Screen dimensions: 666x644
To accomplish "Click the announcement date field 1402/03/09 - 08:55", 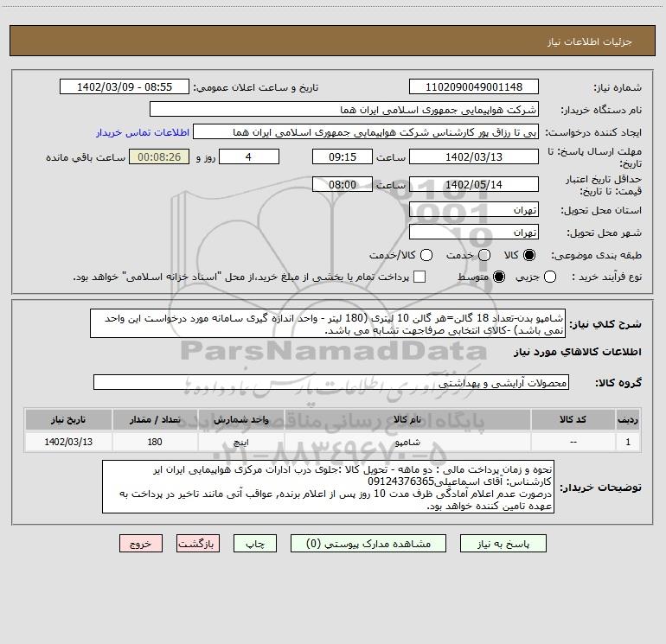I will click(x=125, y=87).
